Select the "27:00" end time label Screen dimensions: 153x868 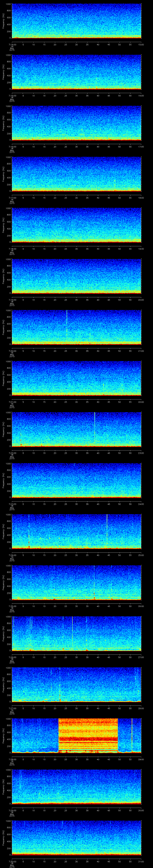[141, 657]
